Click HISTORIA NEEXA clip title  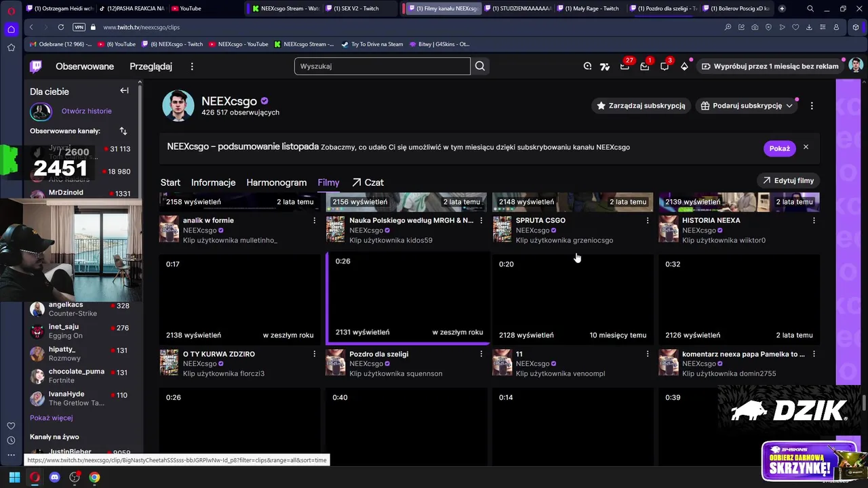point(711,220)
